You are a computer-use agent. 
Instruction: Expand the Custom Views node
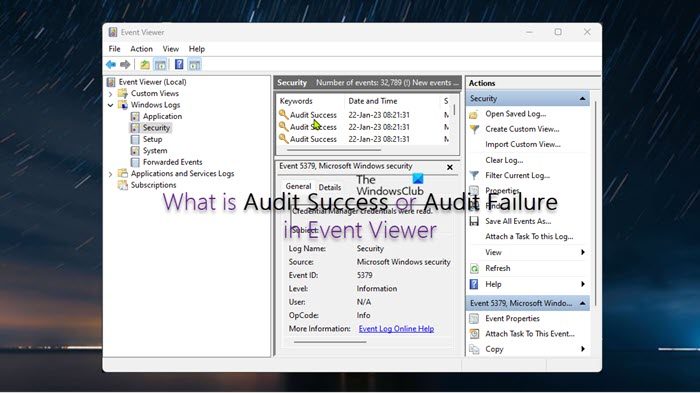click(x=110, y=94)
